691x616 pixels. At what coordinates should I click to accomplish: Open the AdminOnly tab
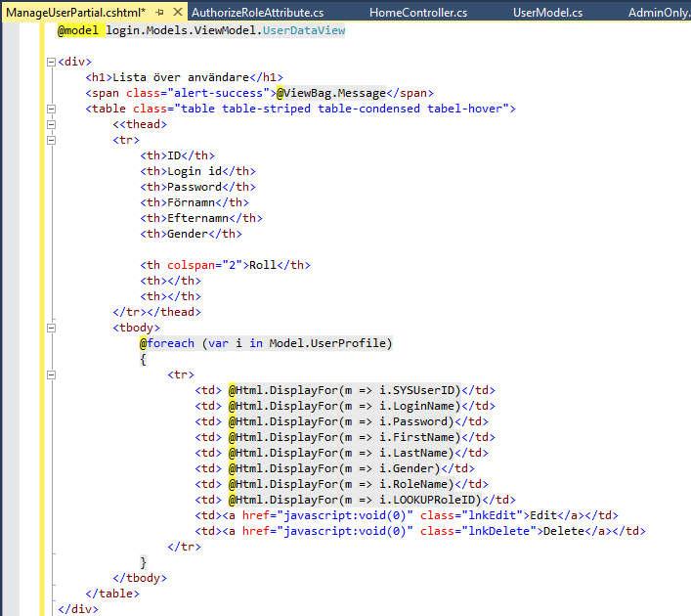click(x=659, y=13)
